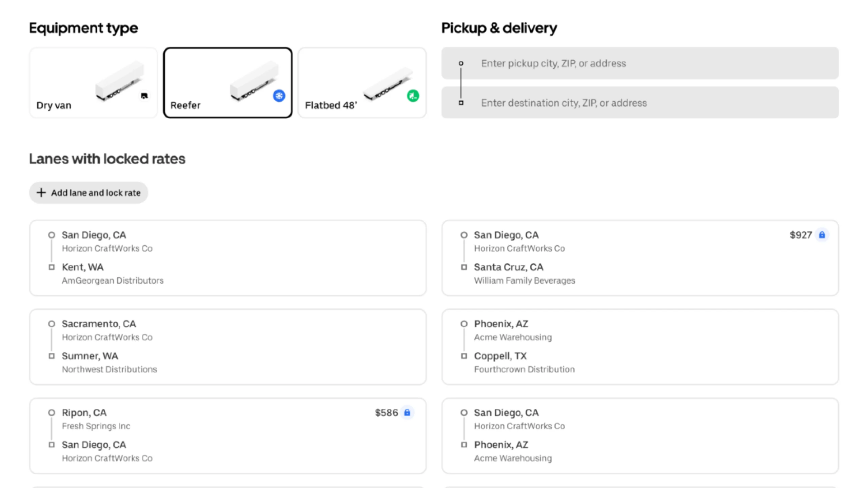Click the green badge icon on the Flatbed 48' card

(x=413, y=96)
